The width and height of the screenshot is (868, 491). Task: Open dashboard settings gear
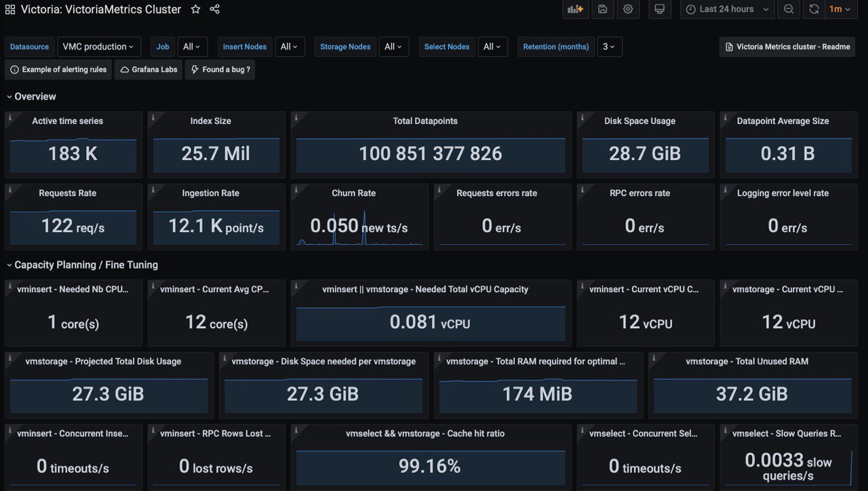coord(628,9)
